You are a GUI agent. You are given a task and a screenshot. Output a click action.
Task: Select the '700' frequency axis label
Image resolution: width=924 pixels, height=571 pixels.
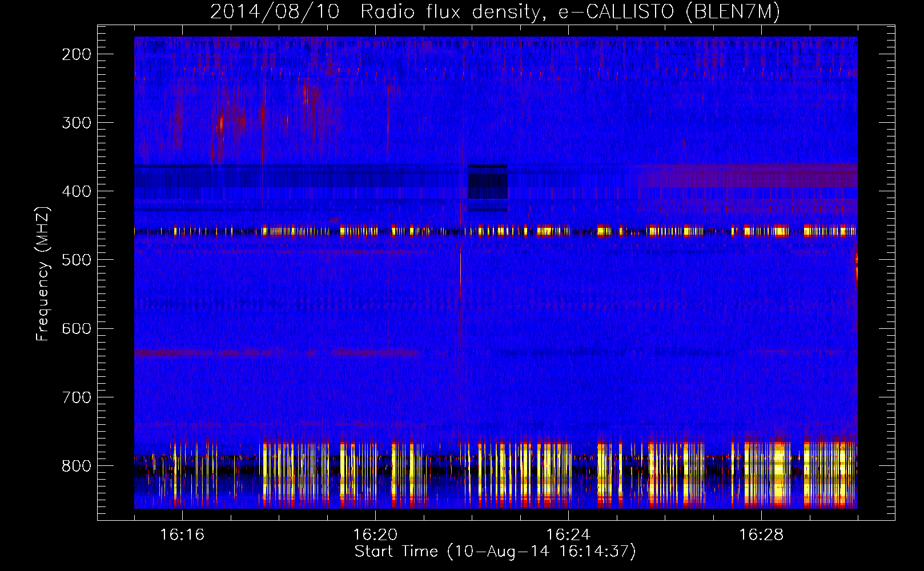tap(77, 397)
